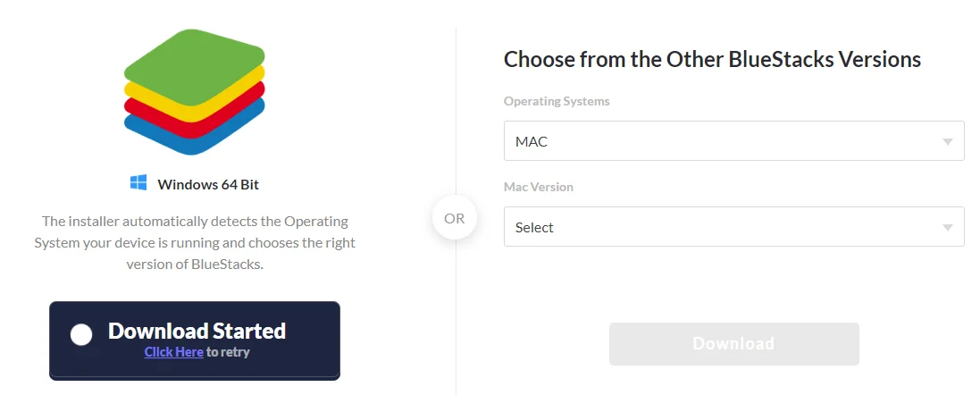The width and height of the screenshot is (980, 395).
Task: Click the Windows logo icon
Action: pos(138,183)
